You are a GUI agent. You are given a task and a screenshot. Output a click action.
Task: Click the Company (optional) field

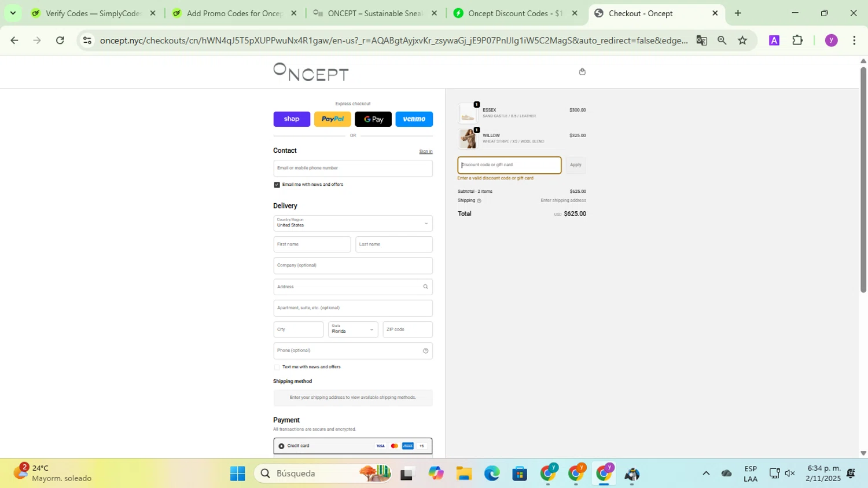click(x=353, y=266)
